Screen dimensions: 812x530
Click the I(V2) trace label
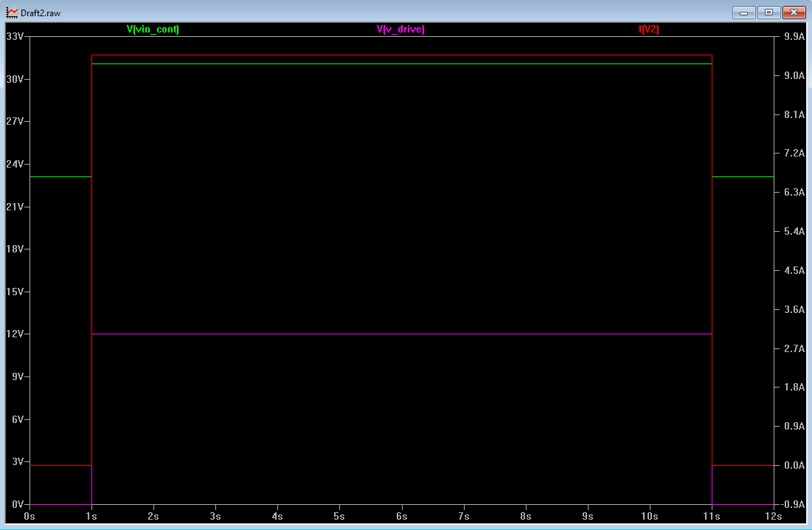pos(649,29)
